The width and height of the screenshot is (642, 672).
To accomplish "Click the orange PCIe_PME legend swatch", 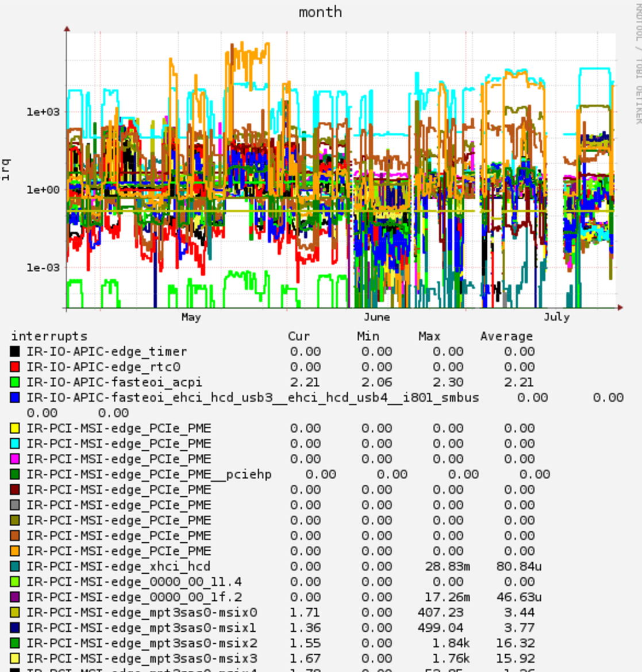I will tap(15, 551).
